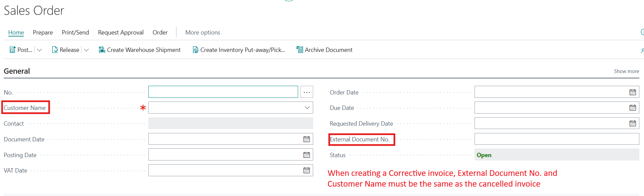Open the Document Date calendar picker
The image size is (644, 196).
306,139
